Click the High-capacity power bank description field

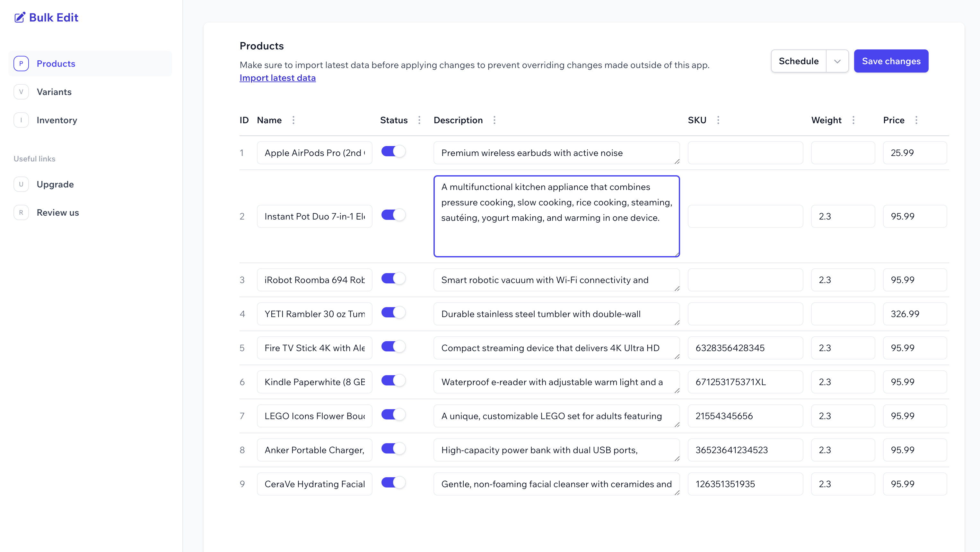[556, 450]
